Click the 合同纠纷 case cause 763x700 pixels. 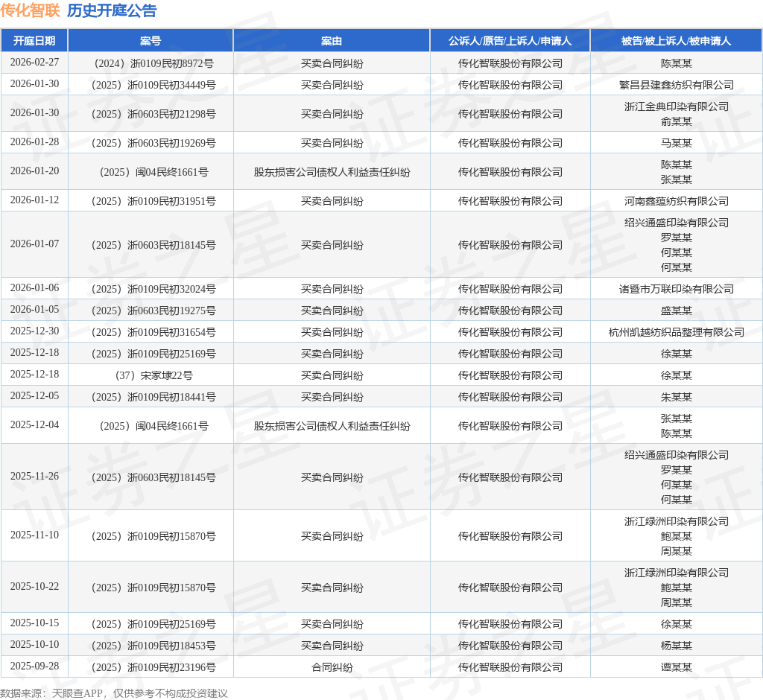(332, 667)
